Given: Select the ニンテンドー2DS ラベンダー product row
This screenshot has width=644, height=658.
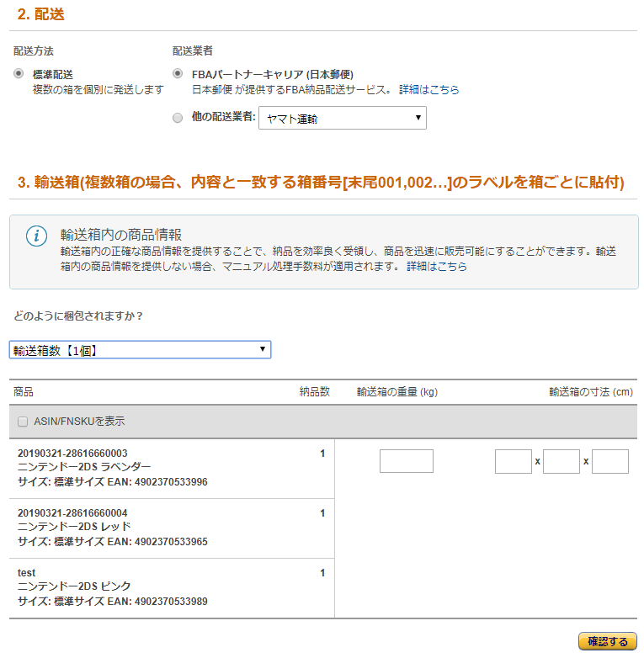Looking at the screenshot, I should click(x=172, y=469).
